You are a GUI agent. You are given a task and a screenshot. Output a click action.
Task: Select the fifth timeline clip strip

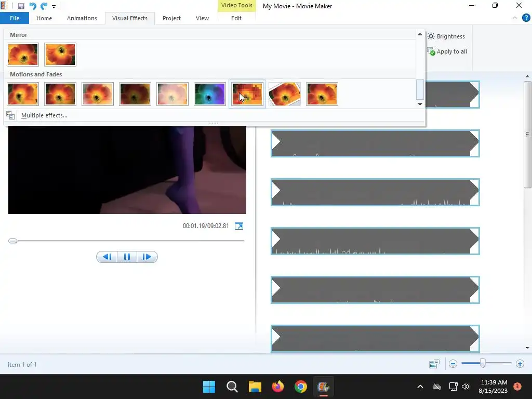coord(375,290)
